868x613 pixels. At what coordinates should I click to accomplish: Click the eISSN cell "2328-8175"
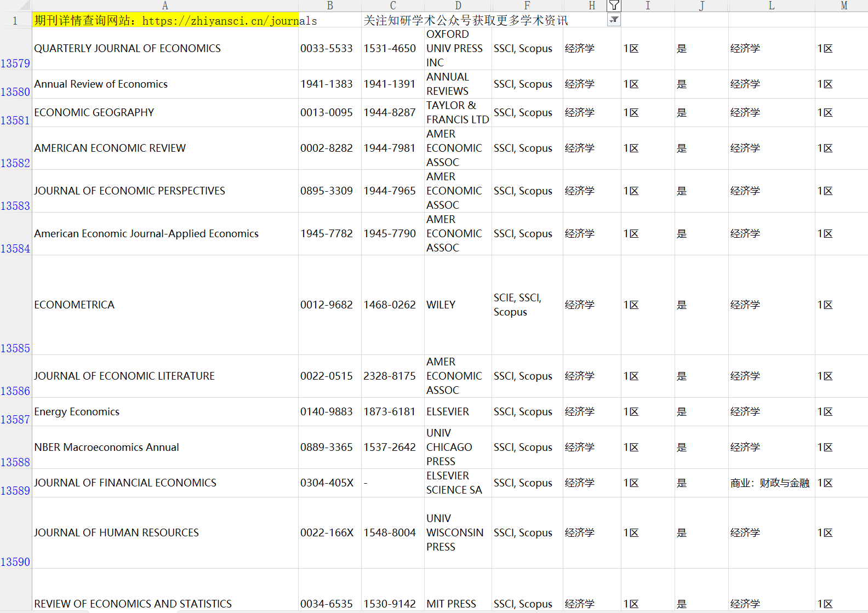[x=393, y=376]
